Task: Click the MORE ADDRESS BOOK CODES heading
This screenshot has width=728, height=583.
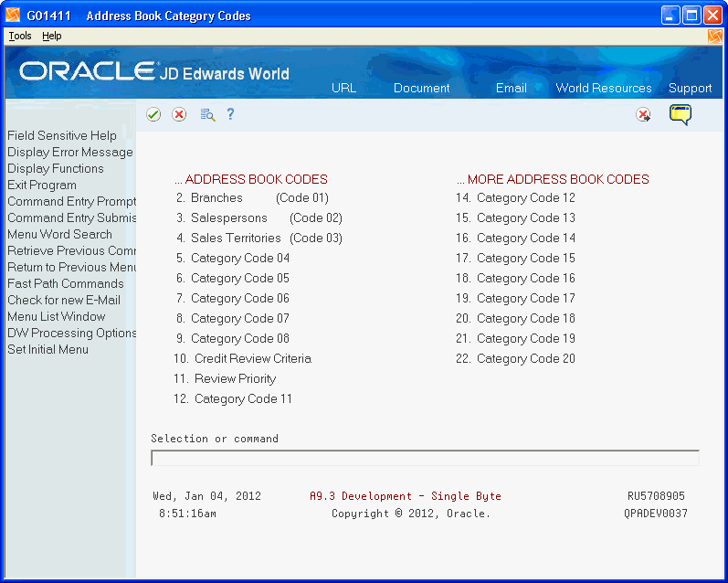Action: pyautogui.click(x=553, y=179)
